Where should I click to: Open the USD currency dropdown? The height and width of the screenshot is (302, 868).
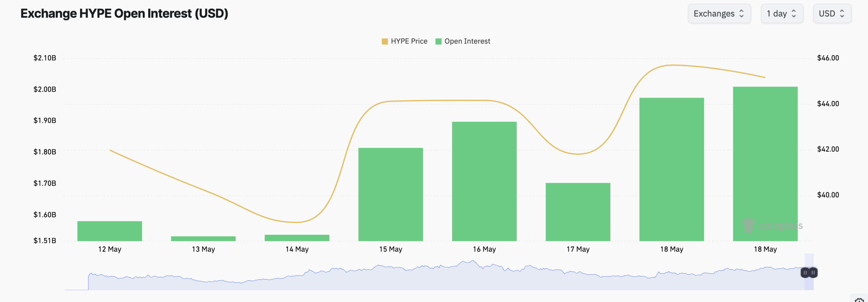click(x=832, y=14)
